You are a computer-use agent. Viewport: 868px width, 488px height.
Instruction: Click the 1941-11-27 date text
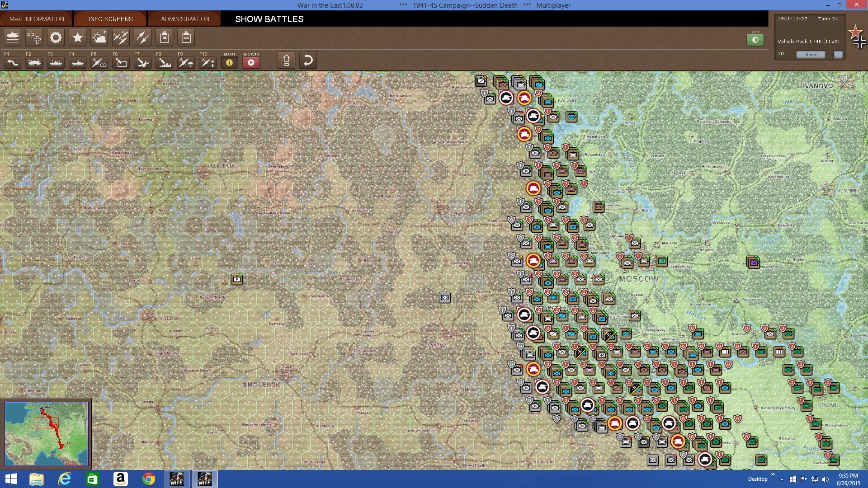793,19
